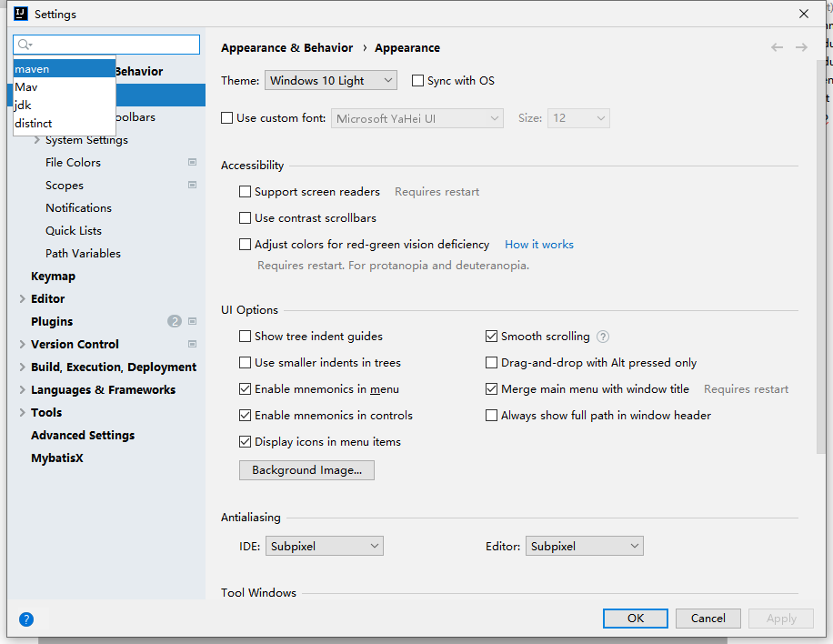Open help via the question mark icon
This screenshot has width=833, height=644.
tap(26, 619)
